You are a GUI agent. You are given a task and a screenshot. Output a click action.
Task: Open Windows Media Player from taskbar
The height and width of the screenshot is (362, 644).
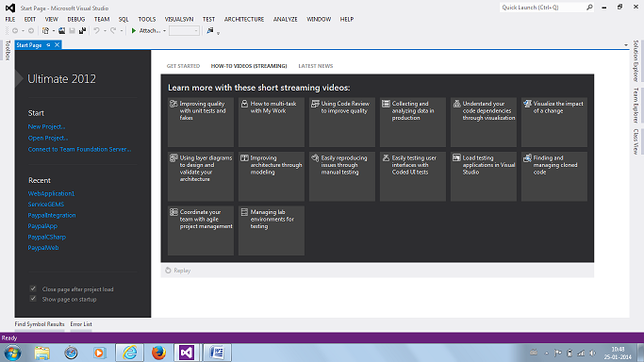(x=99, y=353)
